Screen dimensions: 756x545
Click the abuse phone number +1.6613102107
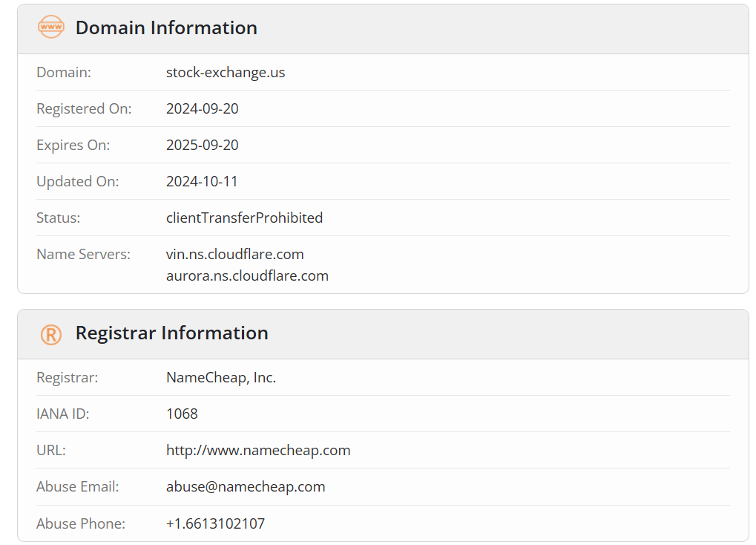(x=215, y=523)
